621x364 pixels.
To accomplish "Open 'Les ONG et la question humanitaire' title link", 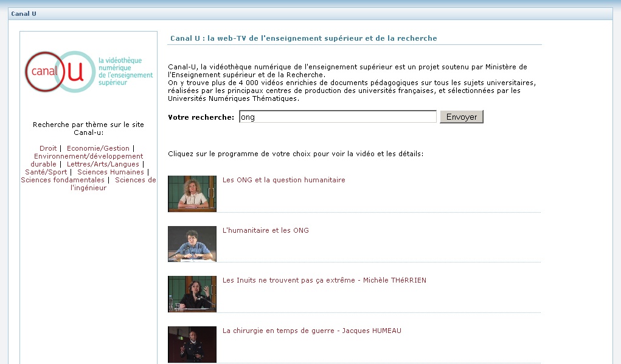I will click(284, 180).
